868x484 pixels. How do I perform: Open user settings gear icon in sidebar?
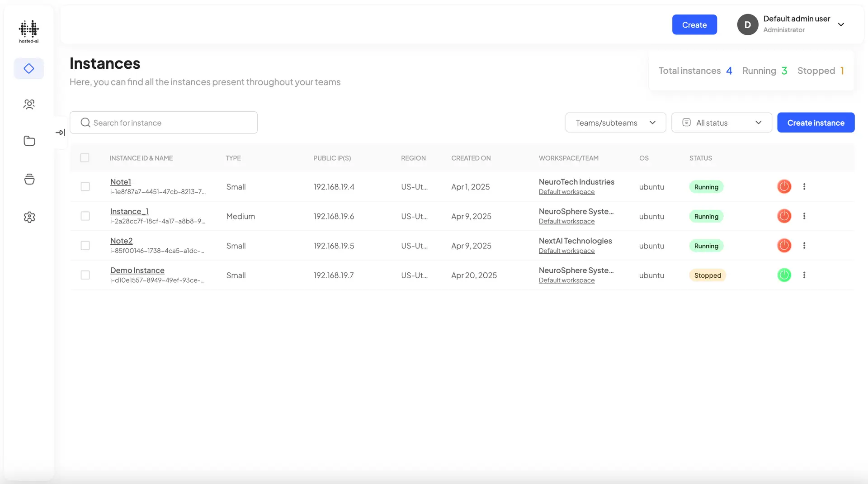(28, 217)
